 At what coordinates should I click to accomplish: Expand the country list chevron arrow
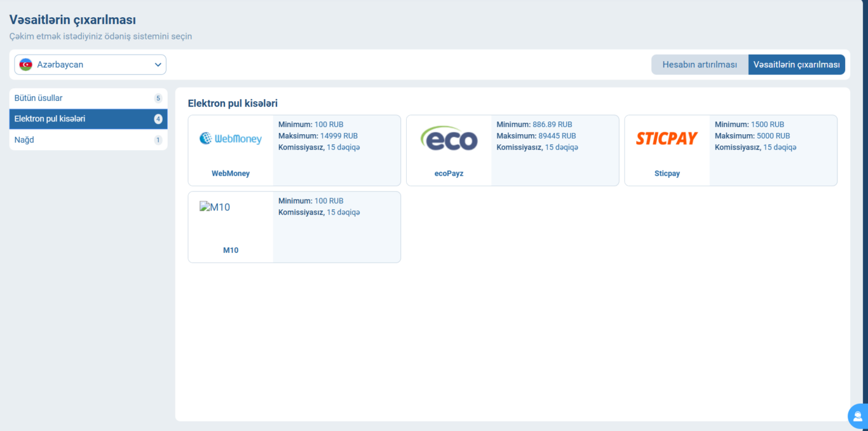(x=158, y=65)
